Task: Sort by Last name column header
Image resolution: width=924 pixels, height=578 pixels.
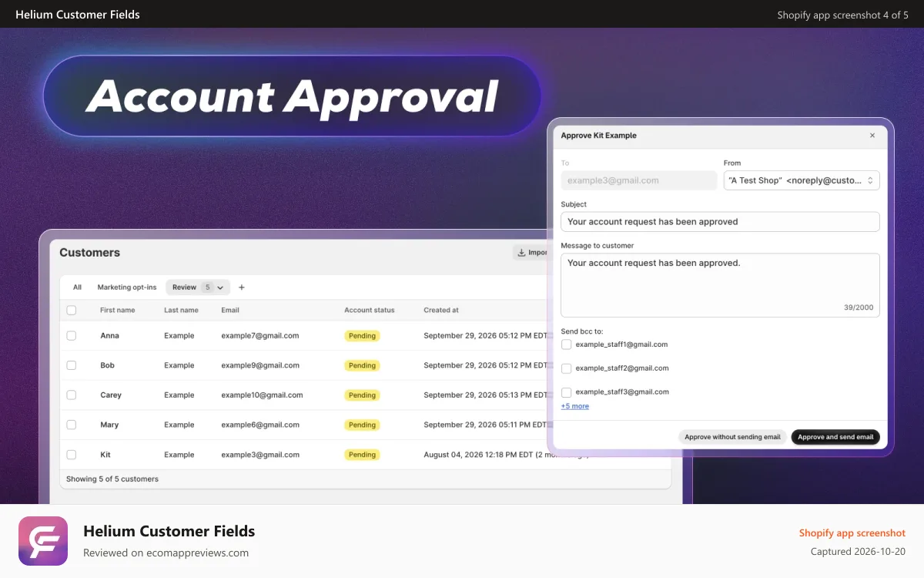Action: click(181, 310)
